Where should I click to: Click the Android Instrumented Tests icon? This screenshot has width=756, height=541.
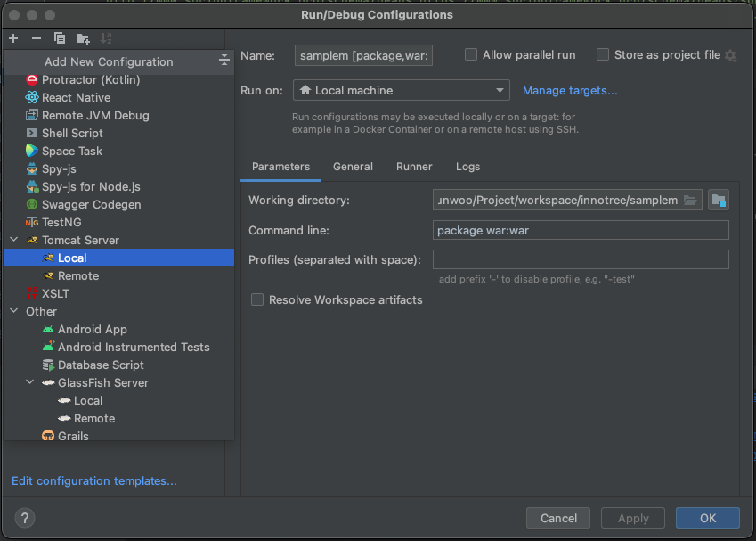(48, 347)
